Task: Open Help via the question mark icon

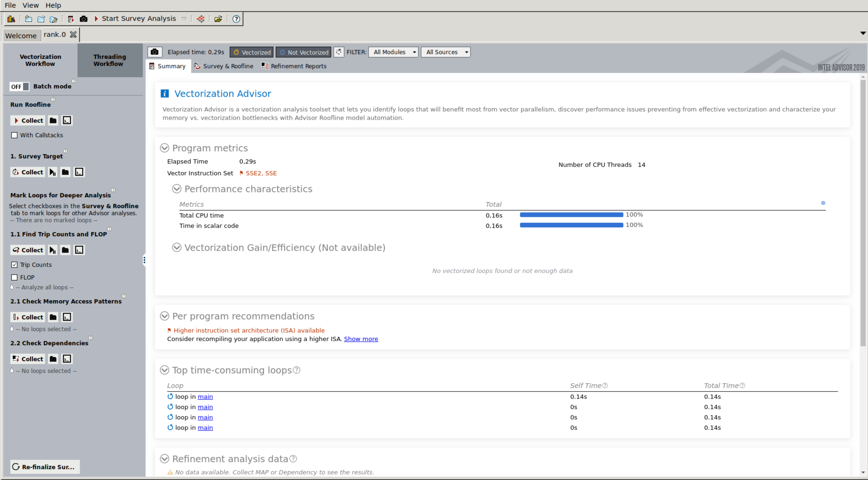Action: click(236, 19)
